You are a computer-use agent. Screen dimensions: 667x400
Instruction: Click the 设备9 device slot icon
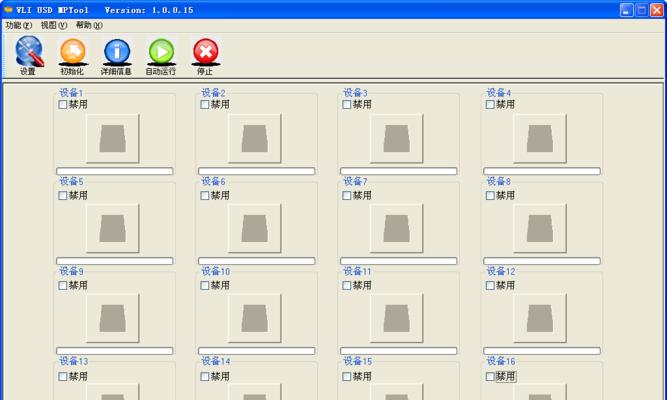pos(113,318)
